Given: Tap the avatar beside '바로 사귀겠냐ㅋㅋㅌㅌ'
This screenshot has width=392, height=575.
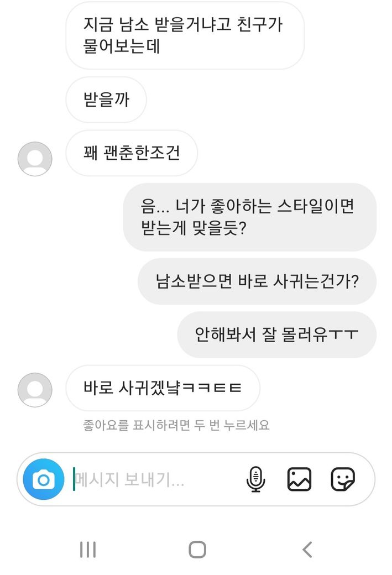Looking at the screenshot, I should pos(35,390).
